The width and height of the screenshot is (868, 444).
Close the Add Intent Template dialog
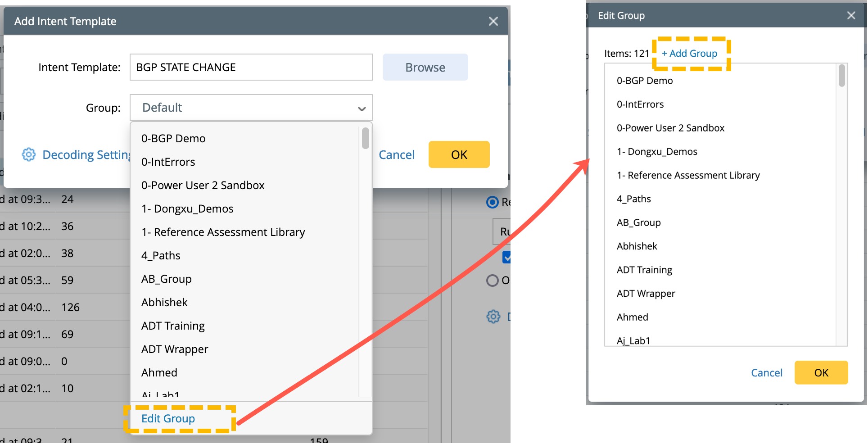click(493, 21)
